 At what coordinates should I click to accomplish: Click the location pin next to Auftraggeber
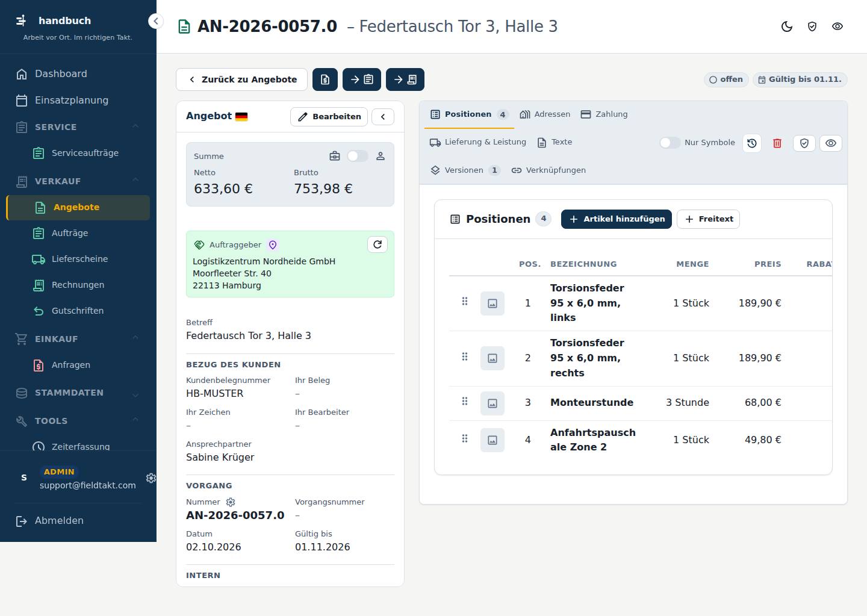(x=273, y=245)
